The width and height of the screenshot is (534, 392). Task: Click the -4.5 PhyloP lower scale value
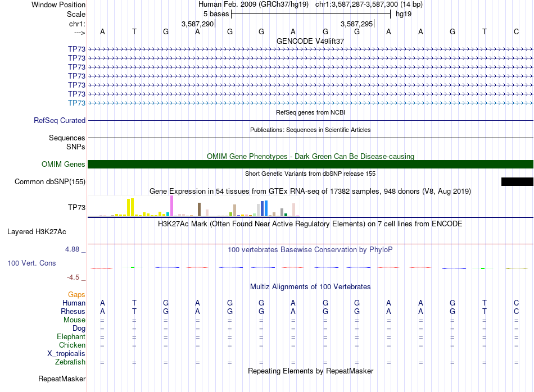(x=73, y=277)
